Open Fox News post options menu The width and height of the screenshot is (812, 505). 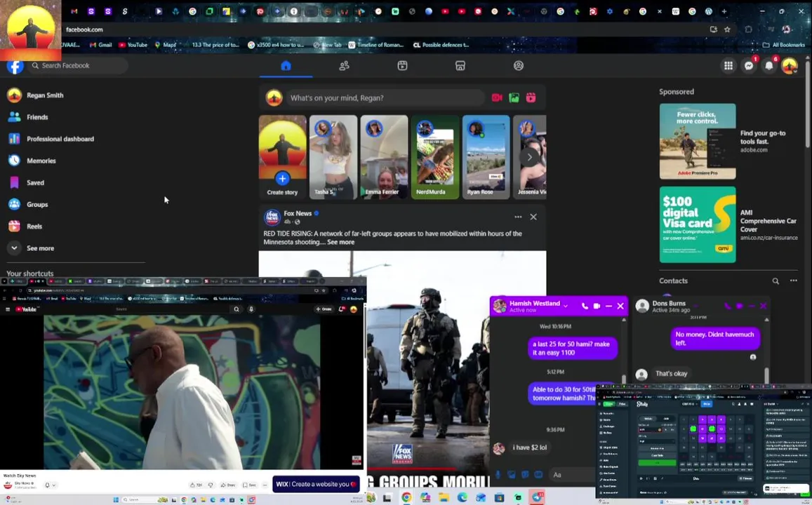518,217
